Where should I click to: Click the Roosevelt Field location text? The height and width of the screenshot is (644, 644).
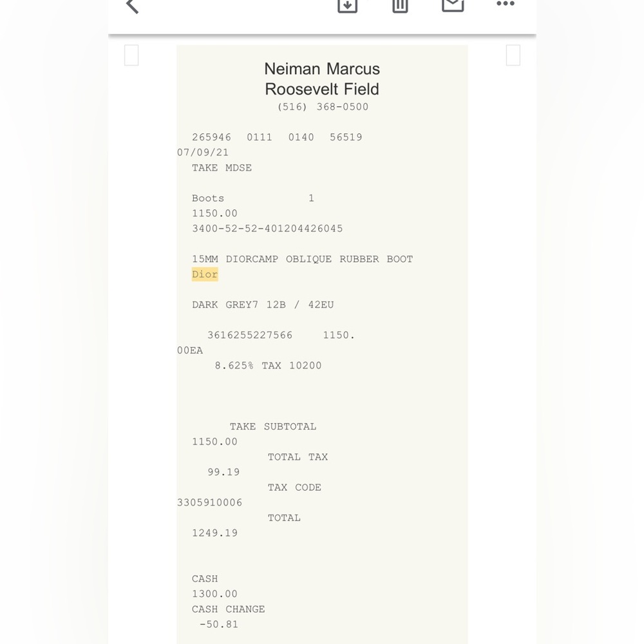pyautogui.click(x=322, y=89)
